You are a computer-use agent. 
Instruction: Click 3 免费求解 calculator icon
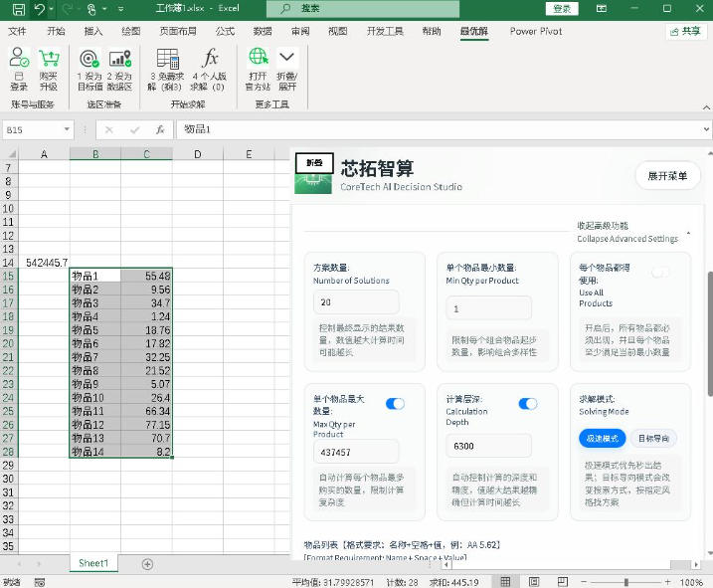168,59
